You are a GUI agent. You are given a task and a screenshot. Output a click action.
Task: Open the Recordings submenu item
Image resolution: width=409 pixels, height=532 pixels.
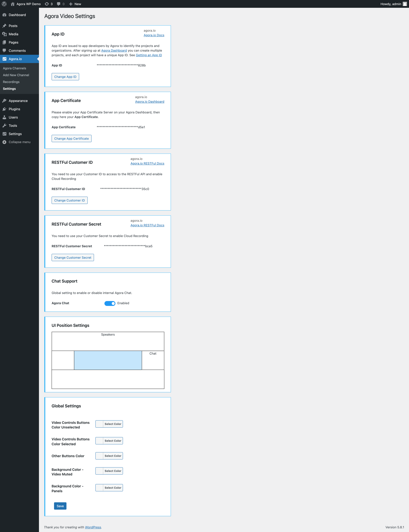11,82
